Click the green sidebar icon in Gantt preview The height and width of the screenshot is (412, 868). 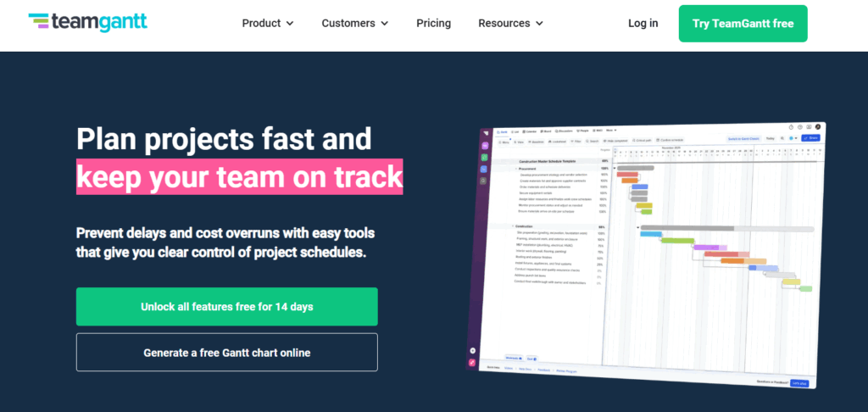tap(484, 157)
